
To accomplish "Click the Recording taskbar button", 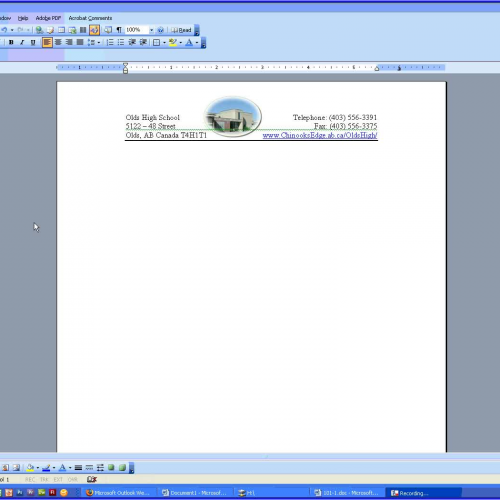I will [423, 493].
